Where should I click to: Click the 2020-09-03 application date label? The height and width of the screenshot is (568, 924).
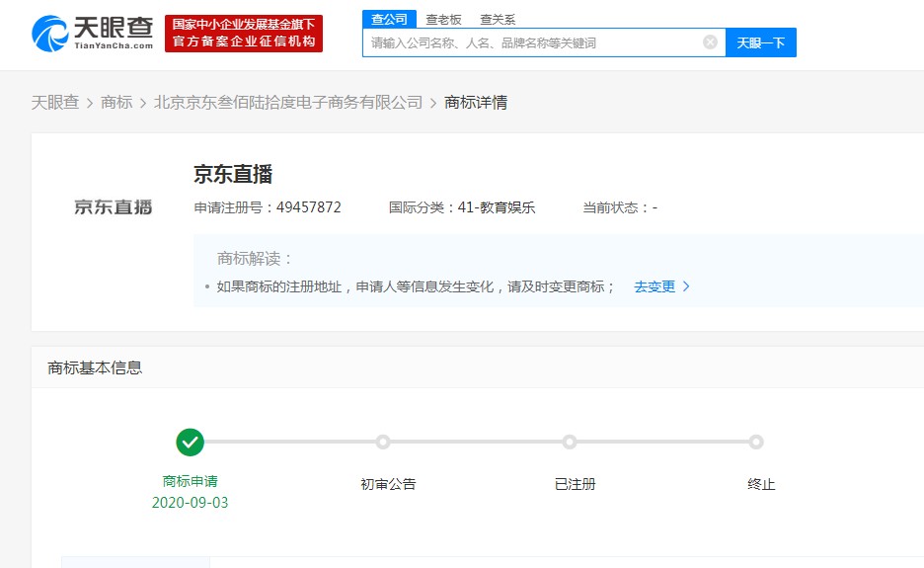[x=190, y=503]
